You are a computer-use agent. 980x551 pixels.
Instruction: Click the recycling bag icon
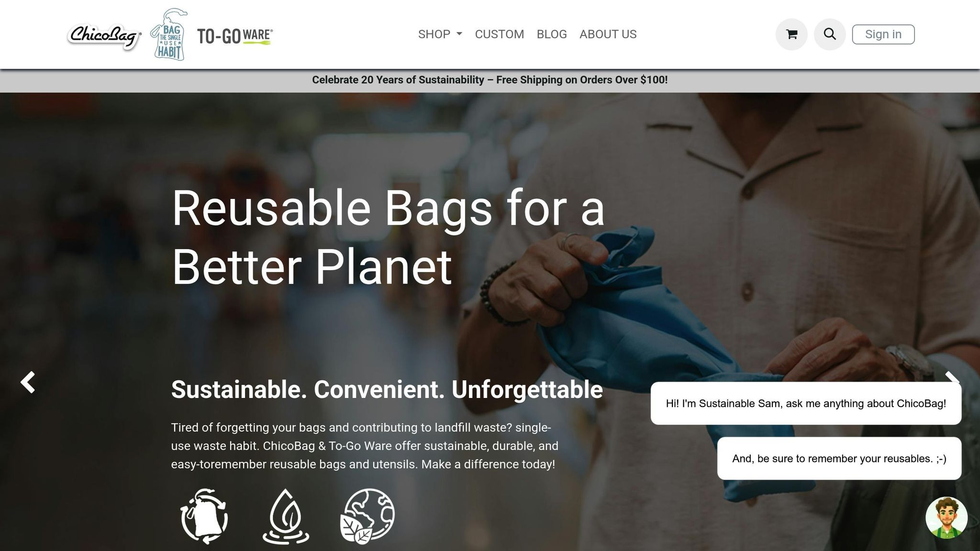click(x=204, y=516)
